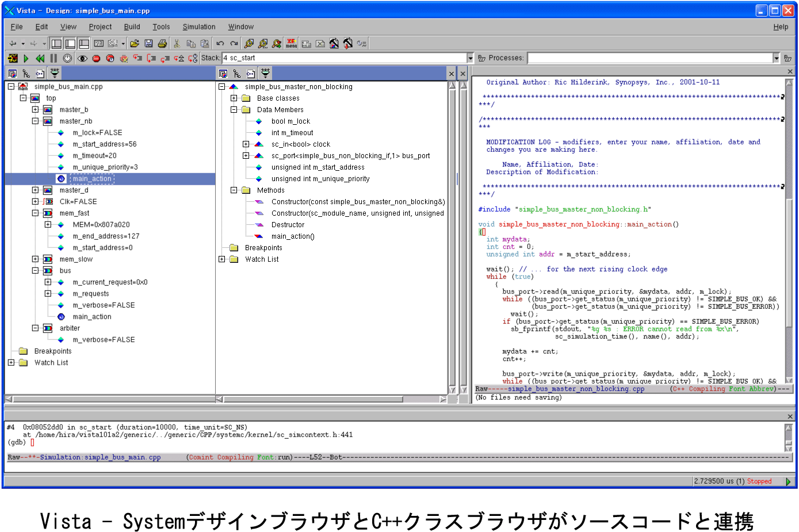Open the Processes dropdown arrow
Screen dimensions: 799x532
[776, 58]
